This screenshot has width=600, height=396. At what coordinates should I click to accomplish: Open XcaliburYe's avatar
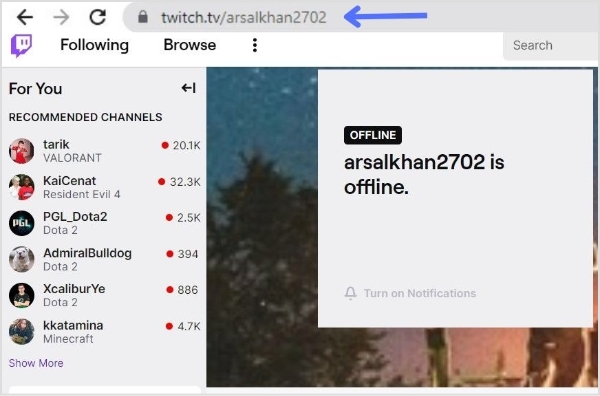click(x=21, y=295)
